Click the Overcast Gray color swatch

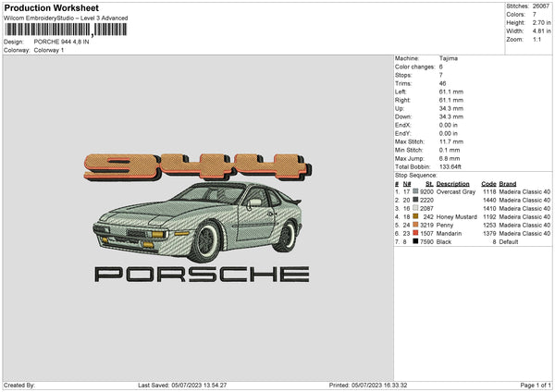[416, 190]
